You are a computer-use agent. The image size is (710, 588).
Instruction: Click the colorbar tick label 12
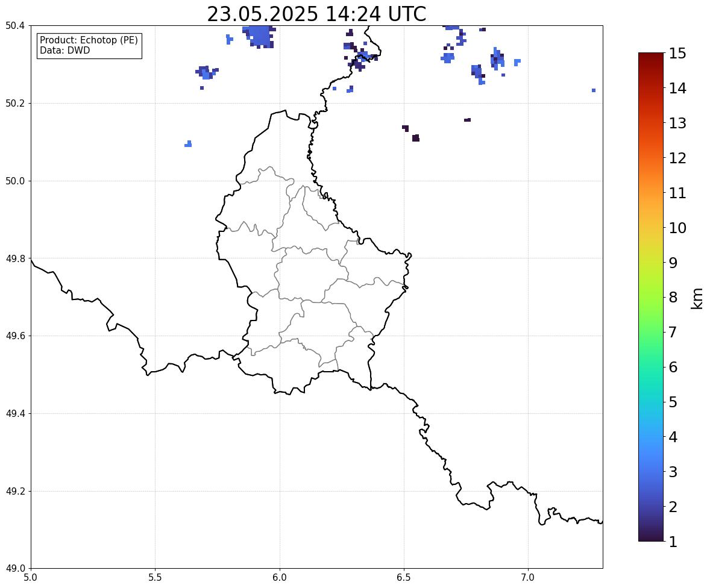(677, 158)
